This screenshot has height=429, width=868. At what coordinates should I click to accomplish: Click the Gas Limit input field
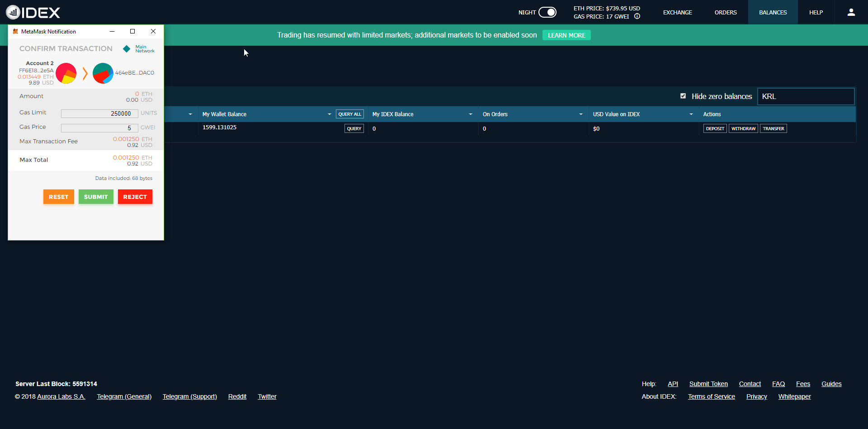click(x=99, y=113)
